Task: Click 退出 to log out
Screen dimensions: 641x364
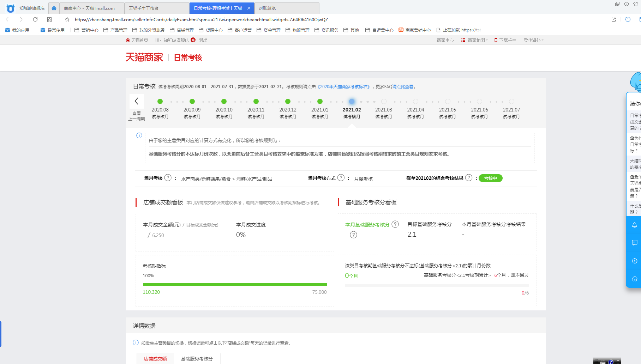Action: click(203, 40)
